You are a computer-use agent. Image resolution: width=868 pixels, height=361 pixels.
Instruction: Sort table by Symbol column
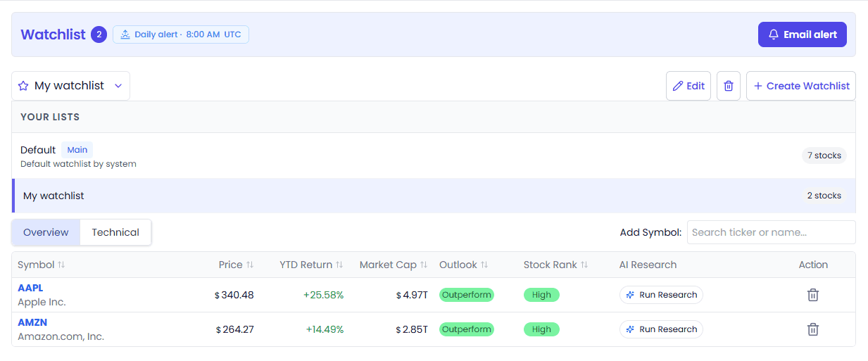coord(42,265)
